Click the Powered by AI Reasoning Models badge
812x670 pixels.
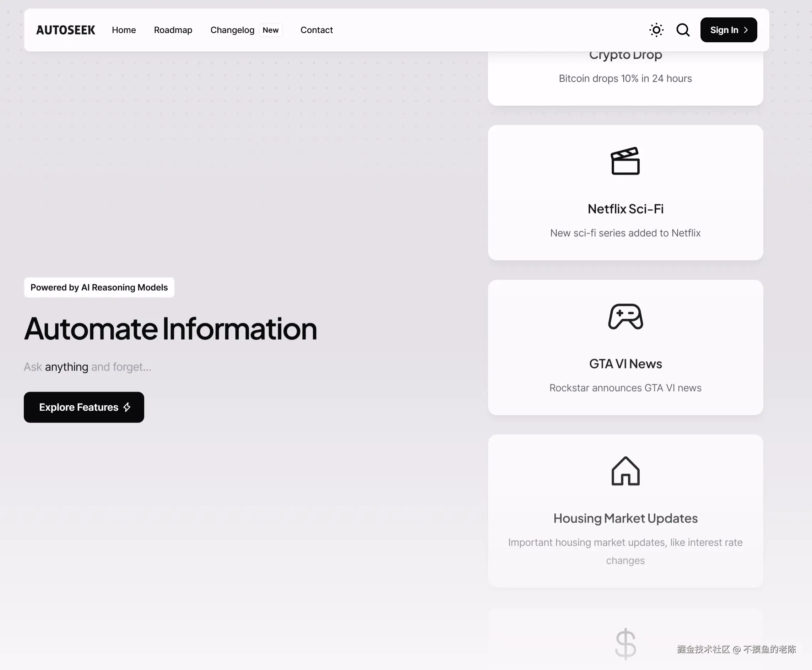pos(99,287)
